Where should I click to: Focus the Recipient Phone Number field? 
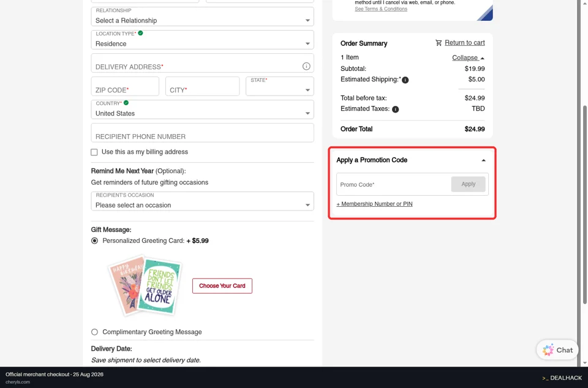pos(203,133)
